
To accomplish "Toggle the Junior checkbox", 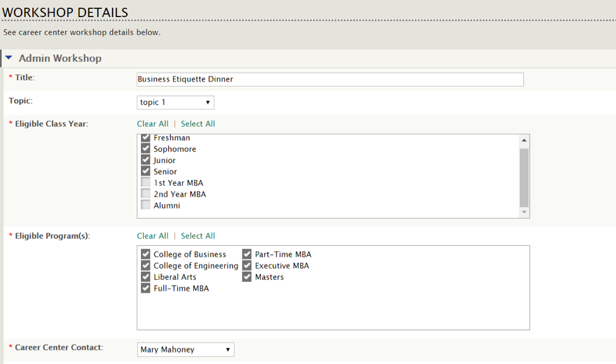I will click(x=145, y=160).
